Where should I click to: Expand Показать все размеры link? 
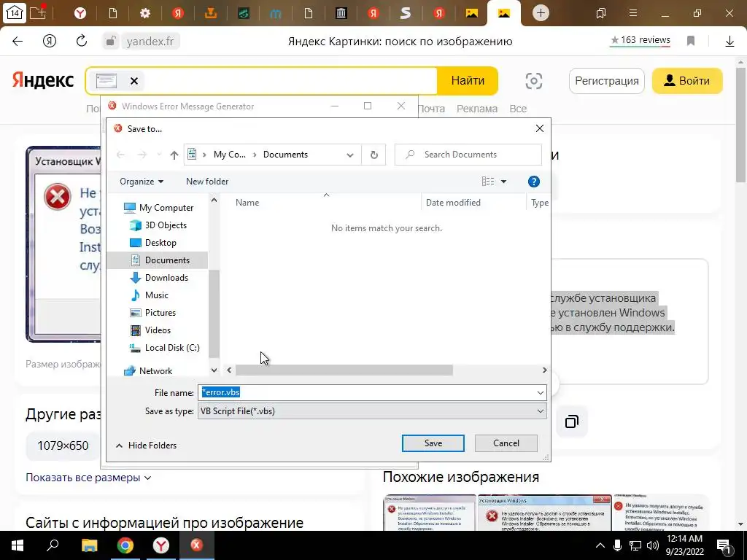click(88, 478)
